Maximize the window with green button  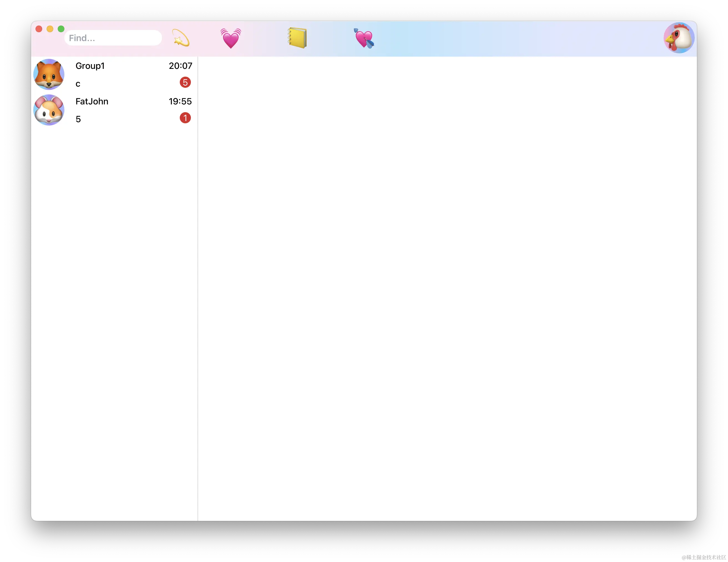pos(61,29)
